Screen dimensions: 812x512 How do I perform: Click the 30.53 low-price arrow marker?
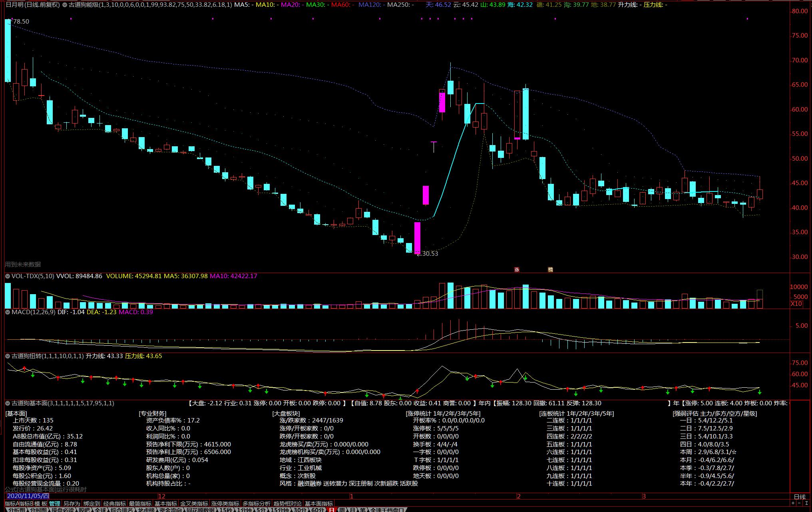(428, 254)
